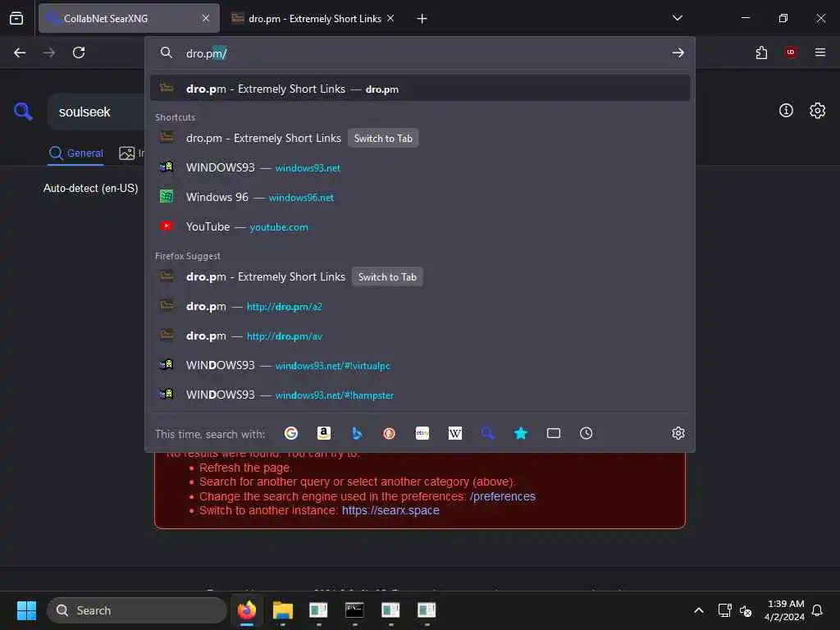Open SearXNG about info icon
The image size is (840, 630).
786,111
